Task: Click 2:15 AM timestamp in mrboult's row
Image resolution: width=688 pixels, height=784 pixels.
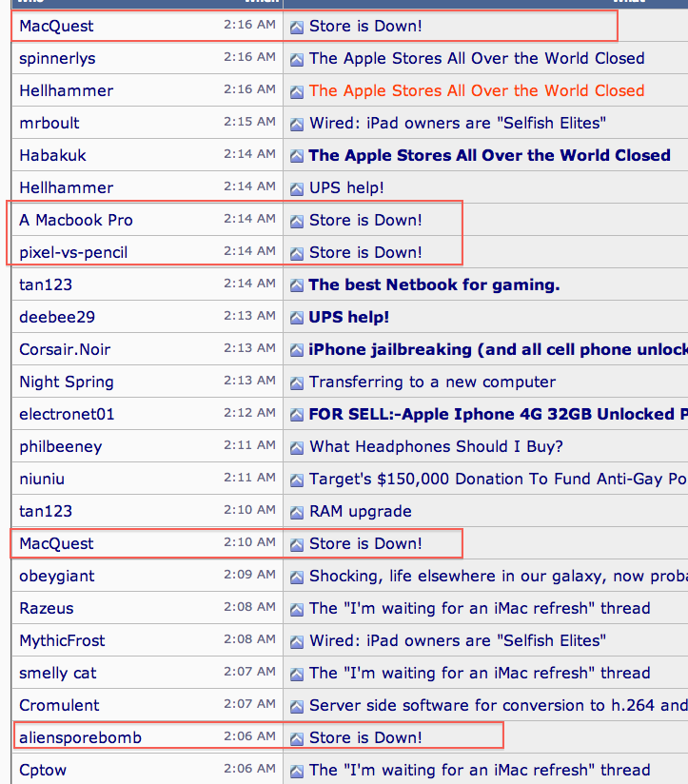Action: 249,122
